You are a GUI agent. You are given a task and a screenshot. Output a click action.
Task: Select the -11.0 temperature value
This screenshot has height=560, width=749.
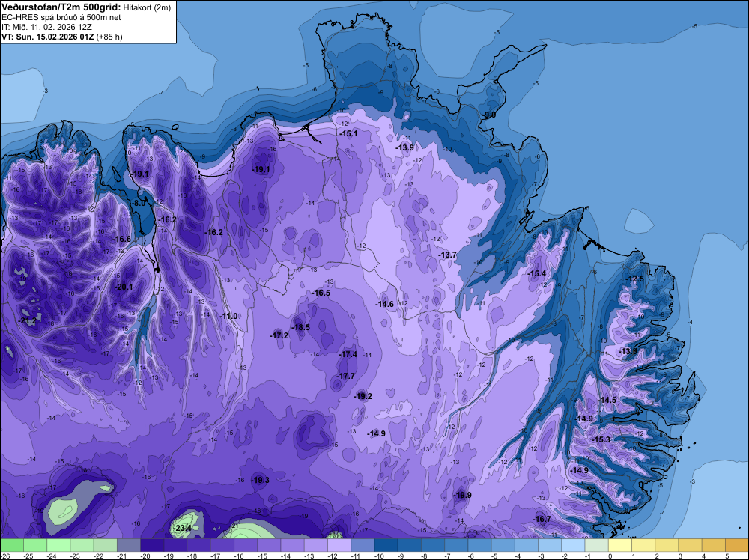pyautogui.click(x=228, y=316)
